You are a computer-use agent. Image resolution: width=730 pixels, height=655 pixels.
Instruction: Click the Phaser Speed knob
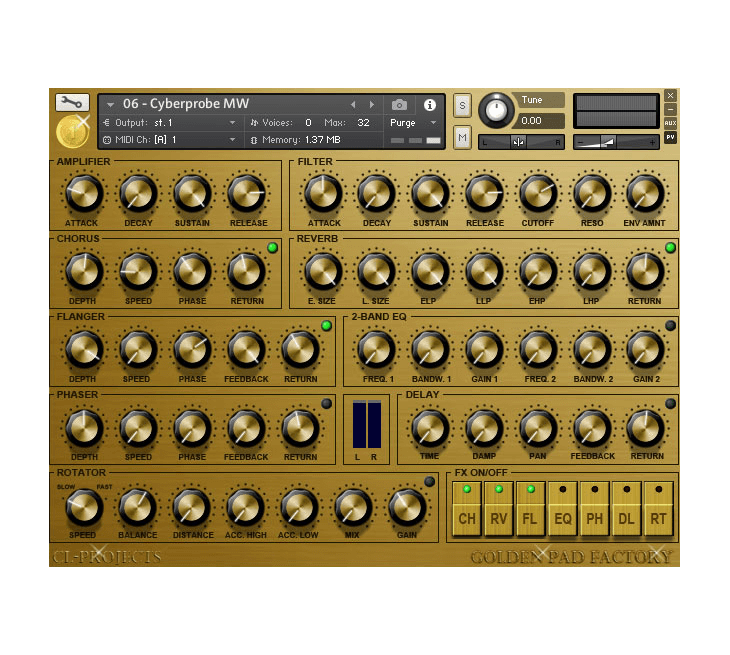pyautogui.click(x=138, y=427)
